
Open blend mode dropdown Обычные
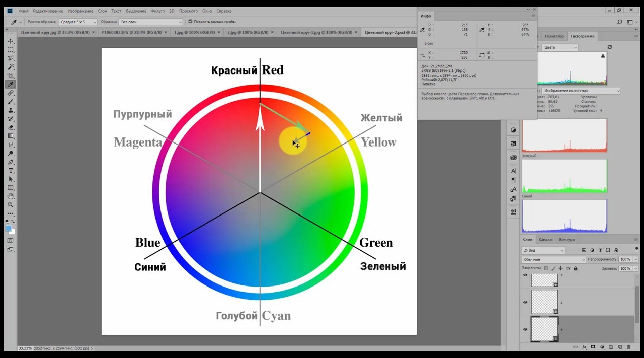tap(553, 259)
